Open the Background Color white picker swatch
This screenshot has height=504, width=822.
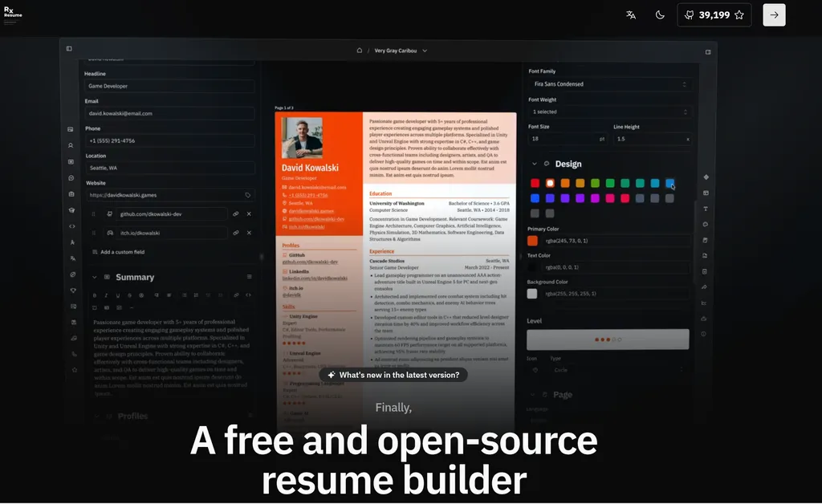click(x=532, y=294)
